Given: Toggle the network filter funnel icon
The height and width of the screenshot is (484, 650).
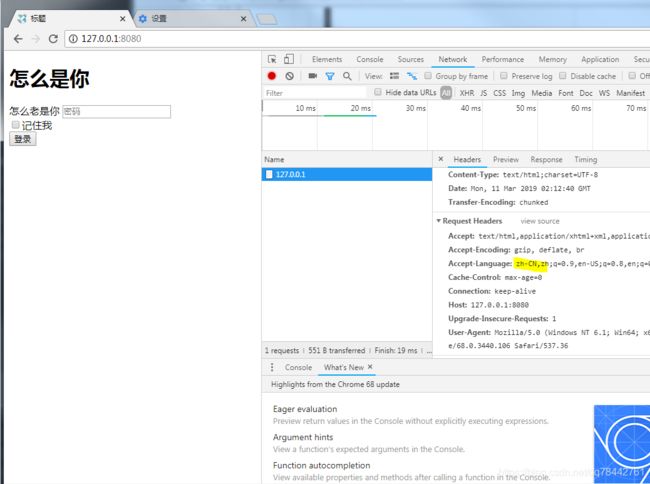Looking at the screenshot, I should tap(330, 76).
